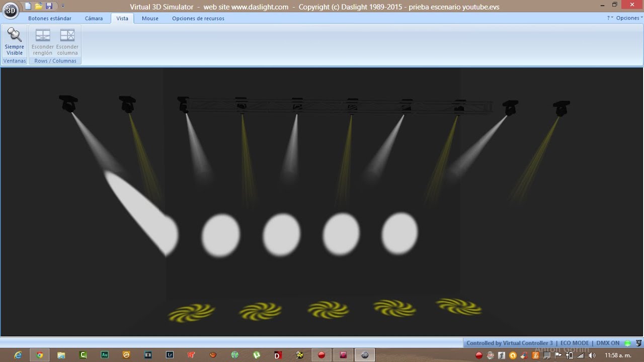Click the network signal tray icon
644x362 pixels.
click(x=581, y=355)
